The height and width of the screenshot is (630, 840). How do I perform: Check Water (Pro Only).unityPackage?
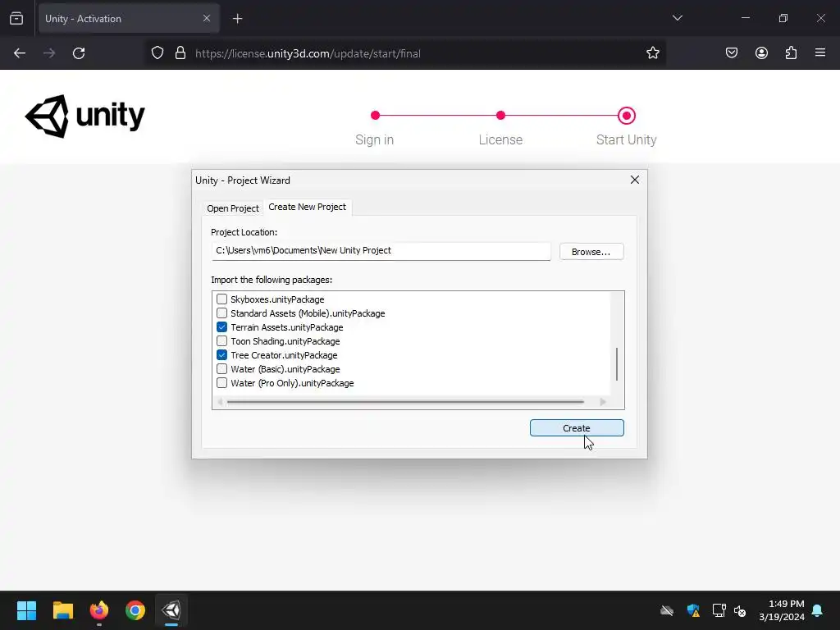tap(221, 382)
